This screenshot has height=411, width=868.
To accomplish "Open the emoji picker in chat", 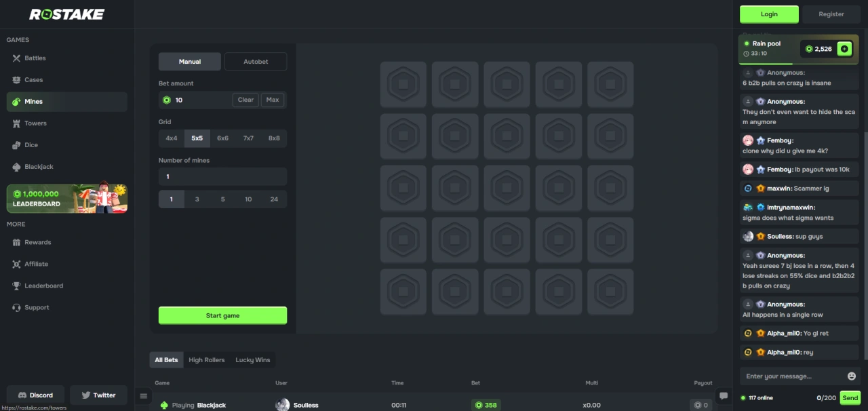I will [852, 376].
